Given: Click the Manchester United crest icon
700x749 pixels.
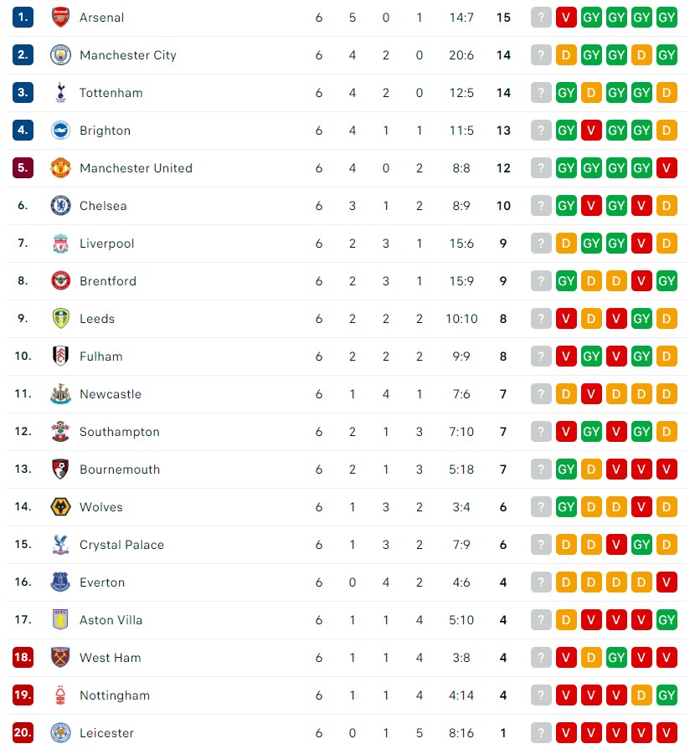Looking at the screenshot, I should tap(60, 168).
